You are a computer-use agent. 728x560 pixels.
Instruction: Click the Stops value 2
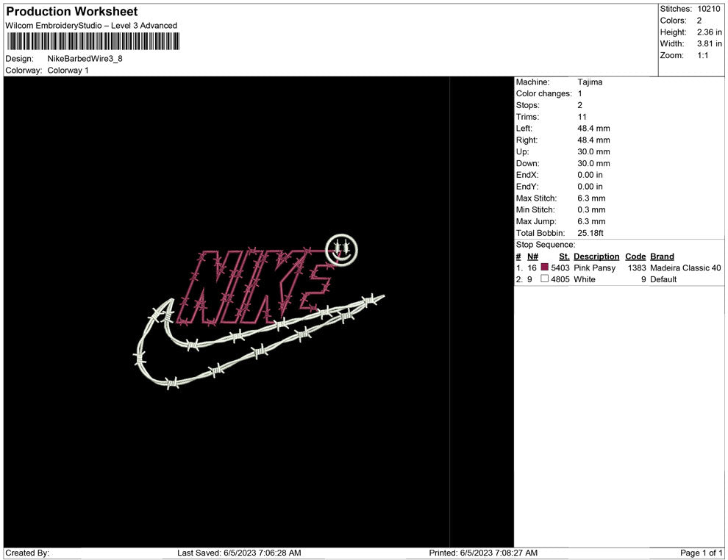tap(580, 105)
